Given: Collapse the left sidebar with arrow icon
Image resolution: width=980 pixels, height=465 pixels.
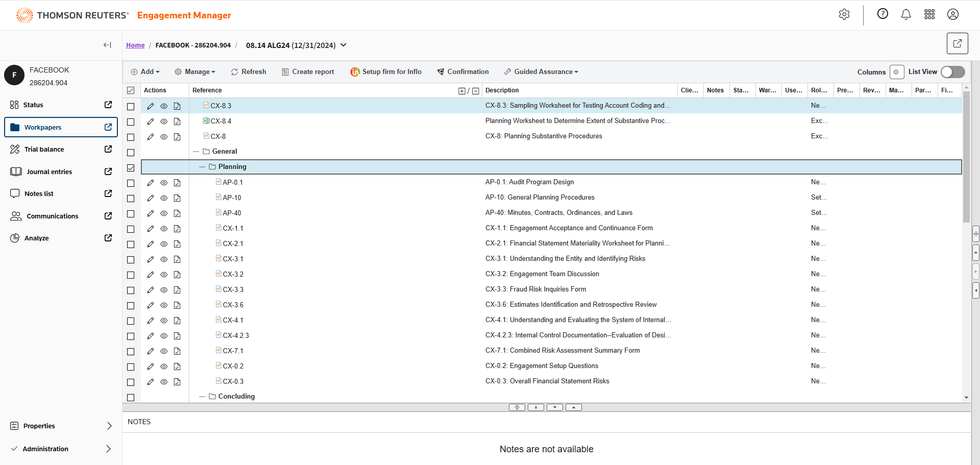Looking at the screenshot, I should click(107, 45).
